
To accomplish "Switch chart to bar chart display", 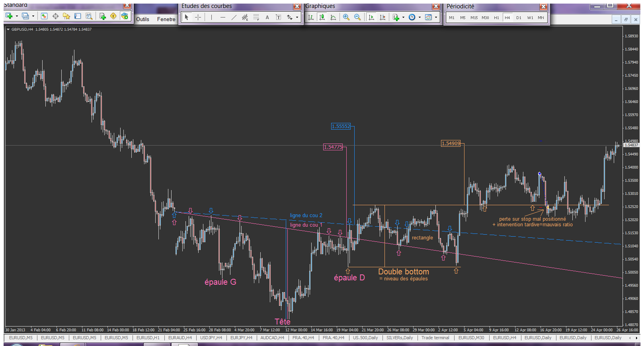I will tap(311, 17).
